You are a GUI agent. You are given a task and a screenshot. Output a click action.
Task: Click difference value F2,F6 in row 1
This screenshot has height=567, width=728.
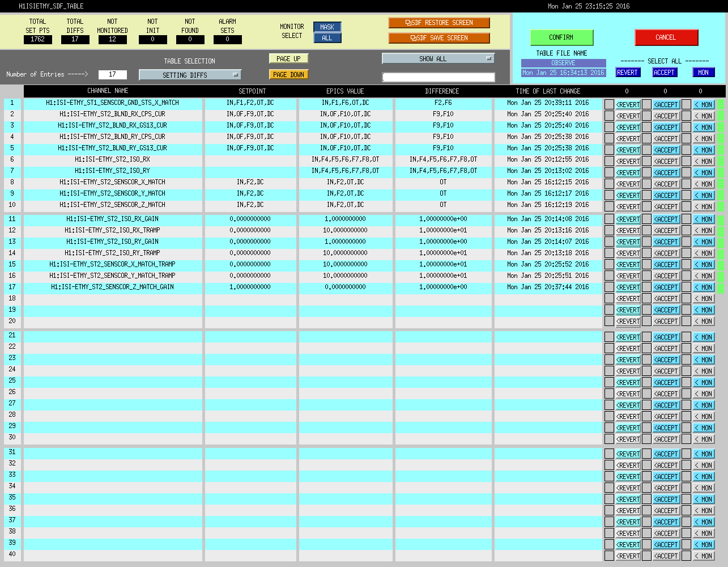pos(443,103)
